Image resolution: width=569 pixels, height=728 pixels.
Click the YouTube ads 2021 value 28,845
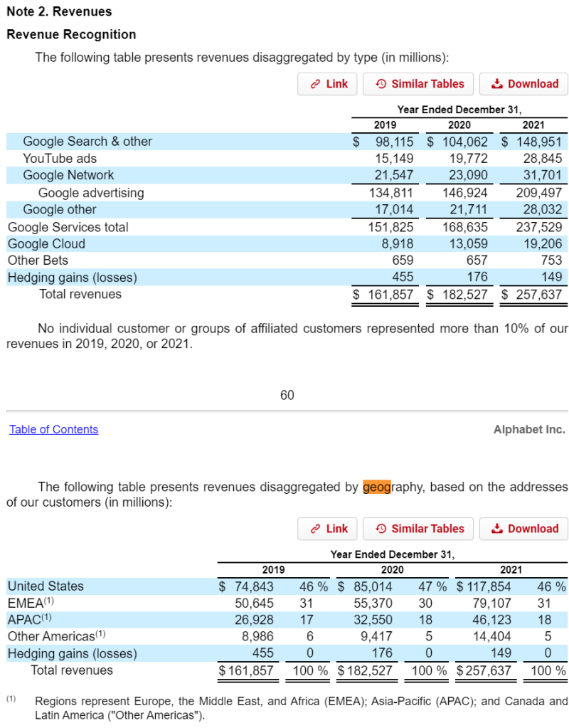(543, 159)
